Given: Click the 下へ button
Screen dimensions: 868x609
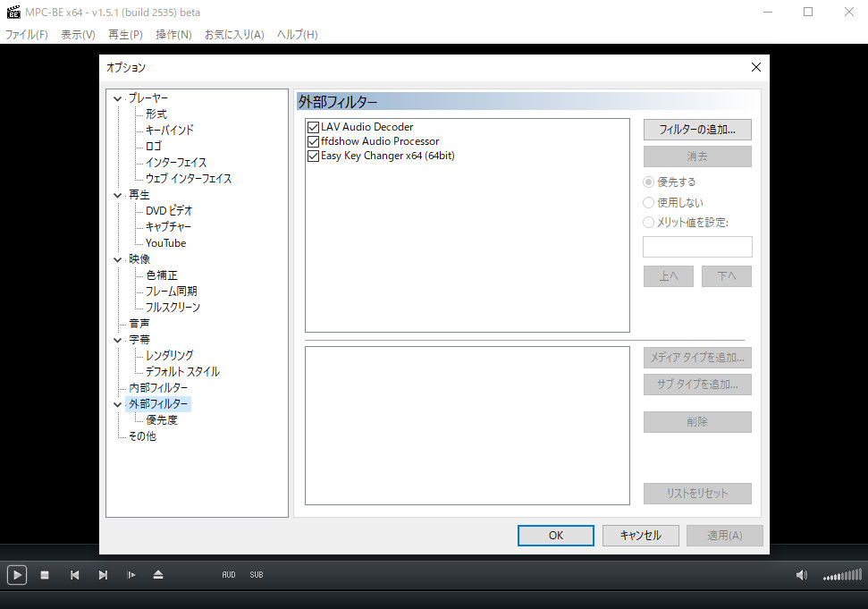Looking at the screenshot, I should tap(727, 276).
